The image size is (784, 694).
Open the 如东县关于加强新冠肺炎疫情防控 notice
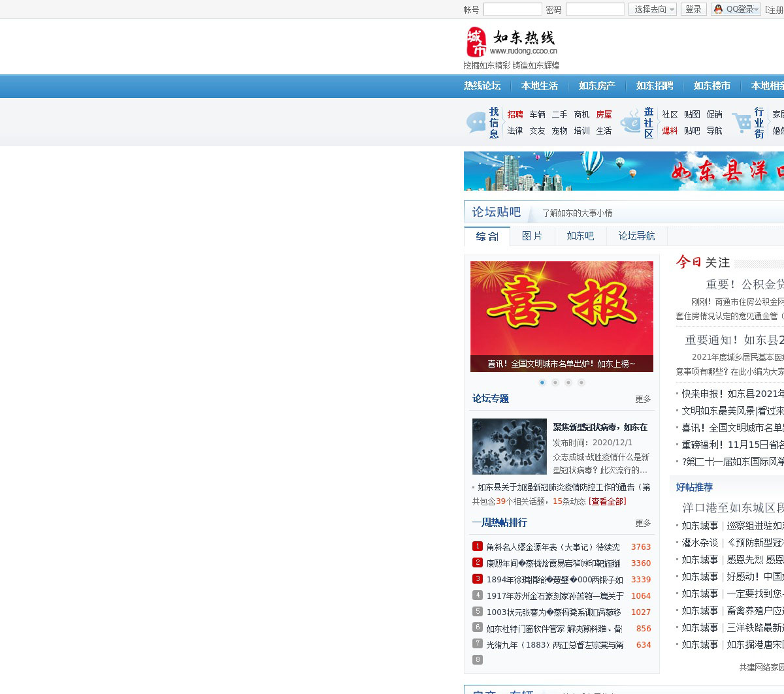[x=564, y=487]
